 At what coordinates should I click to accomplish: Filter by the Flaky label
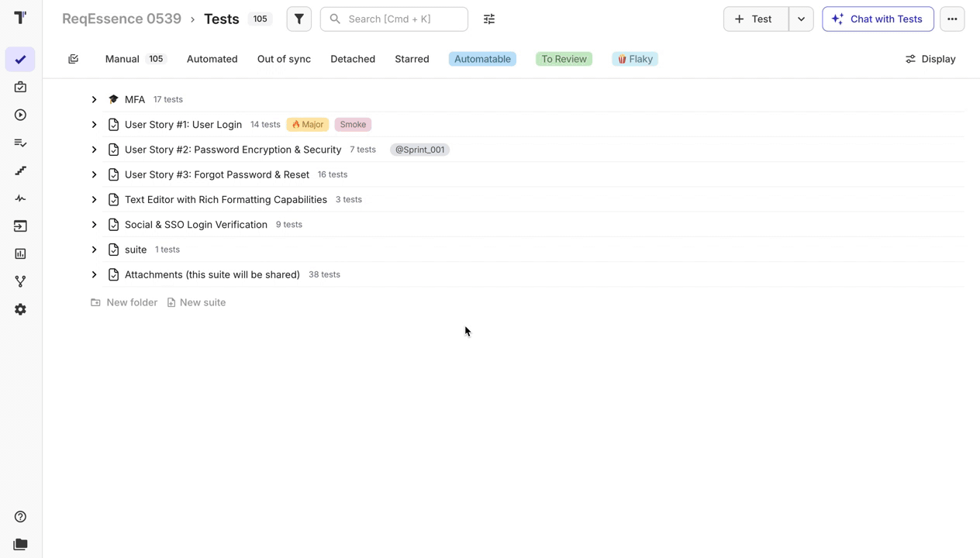point(635,59)
